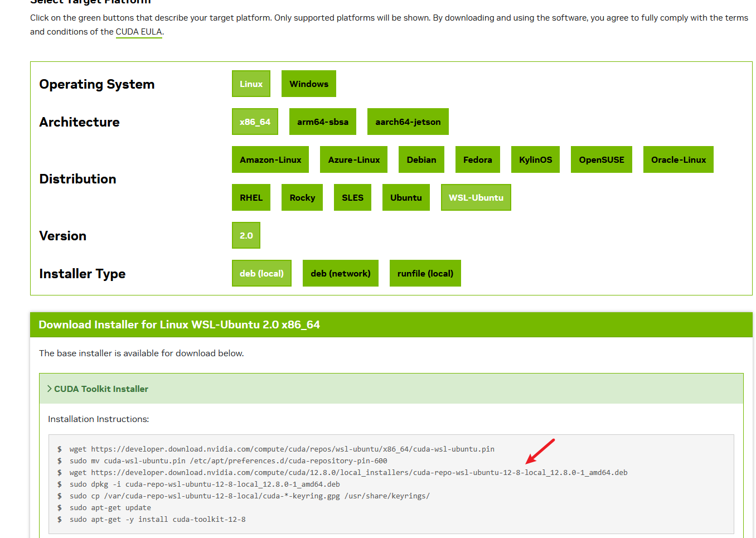Choose runfile (local) installer type
This screenshot has width=756, height=538.
(425, 273)
